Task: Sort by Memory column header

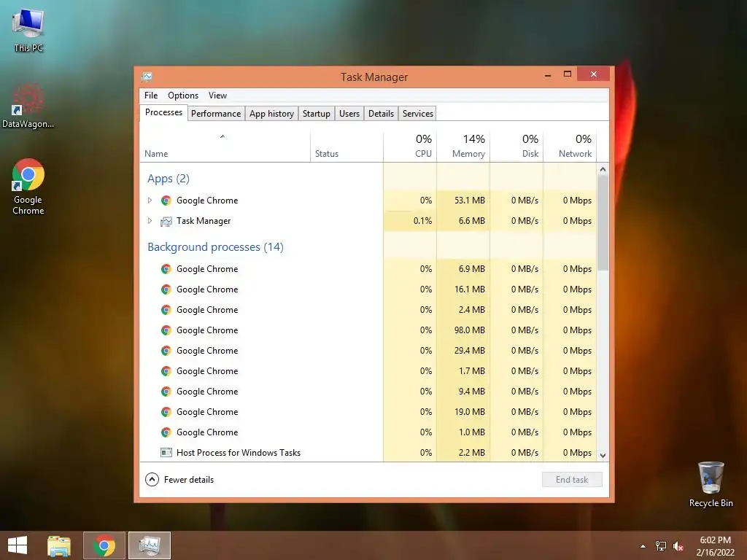Action: [463, 147]
